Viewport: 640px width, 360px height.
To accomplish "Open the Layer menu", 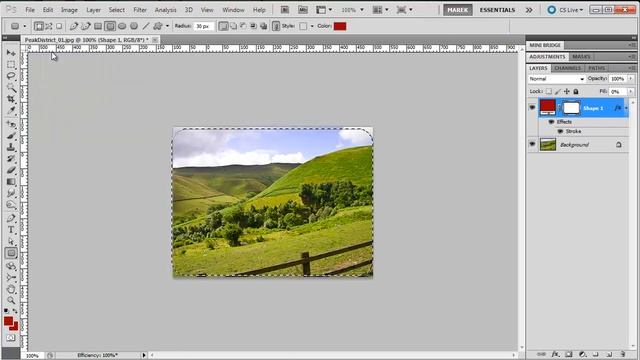I will (x=93, y=10).
